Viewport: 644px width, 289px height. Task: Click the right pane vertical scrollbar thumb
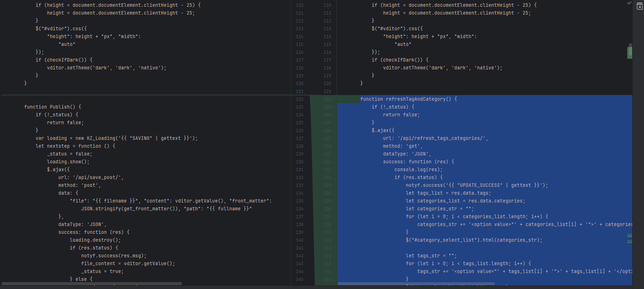pyautogui.click(x=630, y=50)
